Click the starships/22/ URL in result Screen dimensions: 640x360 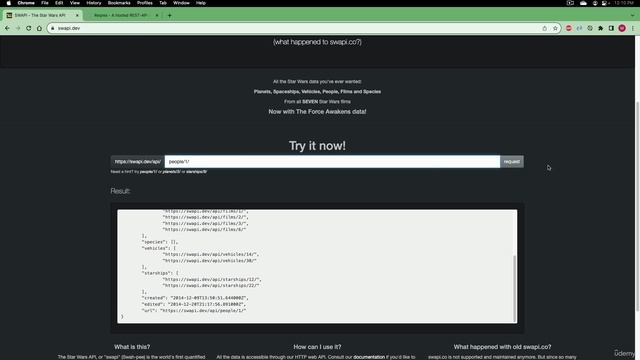click(211, 285)
